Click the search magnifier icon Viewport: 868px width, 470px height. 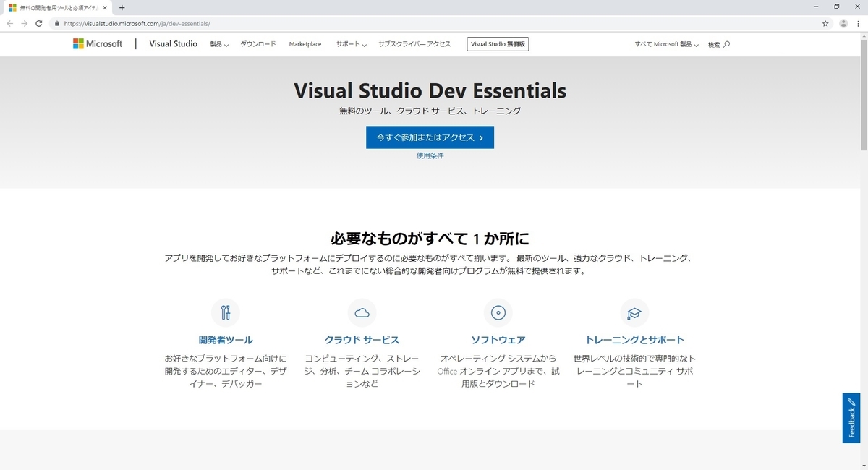(x=726, y=44)
